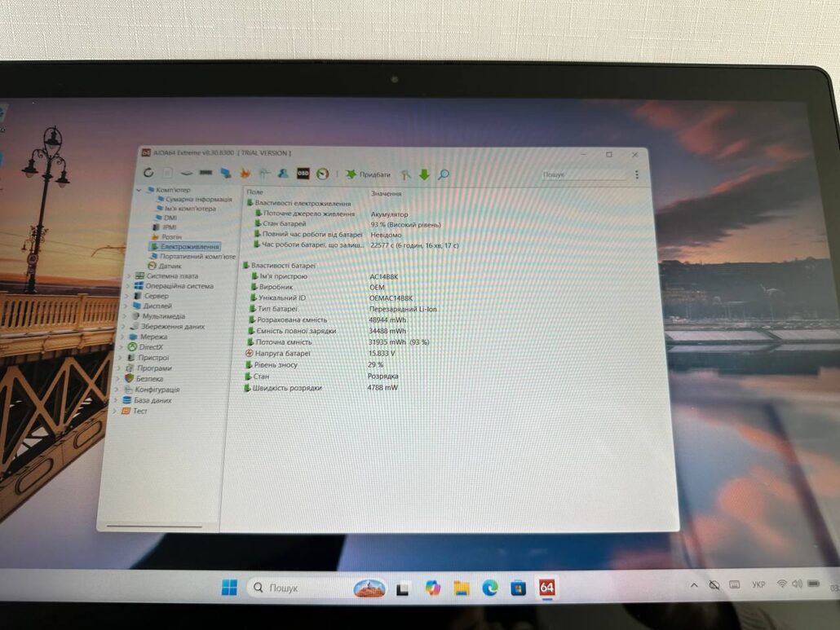Click the taskbar Пошук search box

coord(316,588)
